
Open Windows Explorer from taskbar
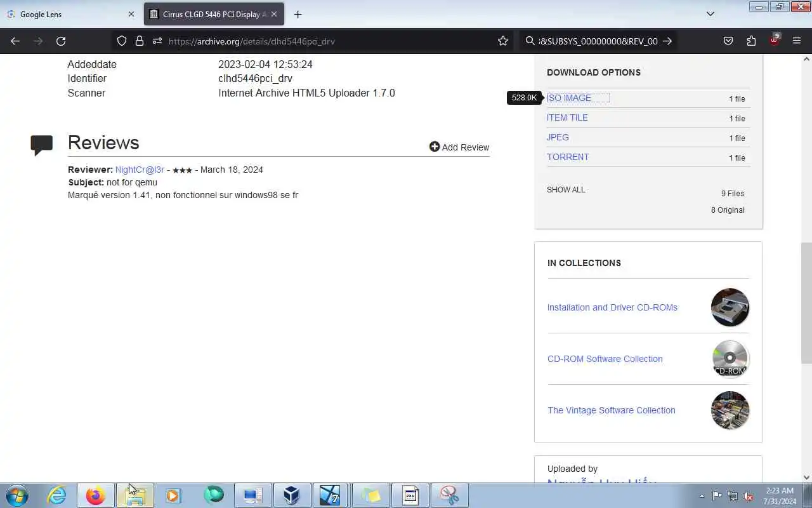click(x=135, y=495)
